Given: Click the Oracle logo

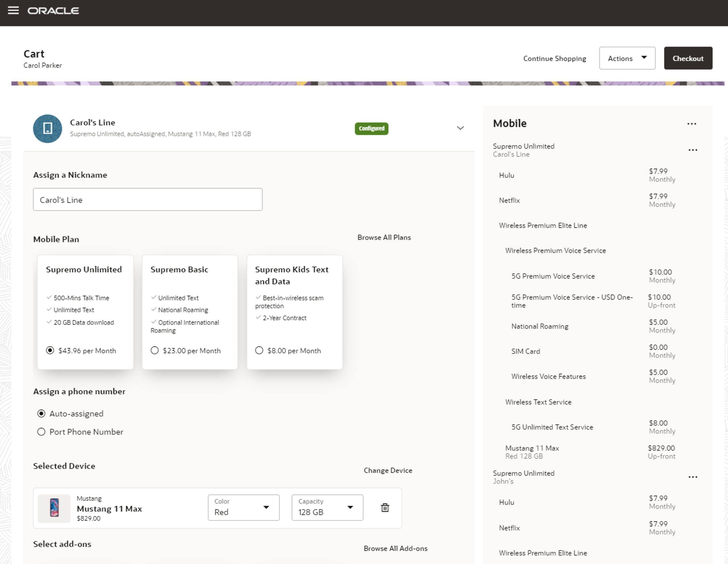Looking at the screenshot, I should [53, 10].
